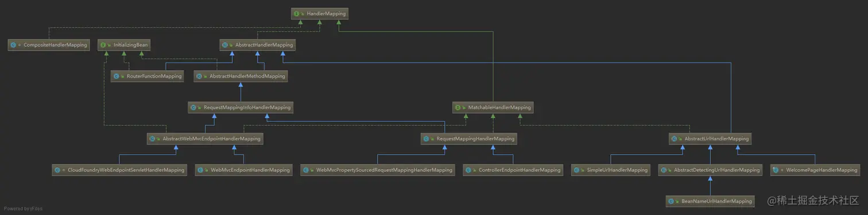Click the class icon of ControllerEndpointHandlerMapping
The image size is (868, 215).
click(468, 170)
